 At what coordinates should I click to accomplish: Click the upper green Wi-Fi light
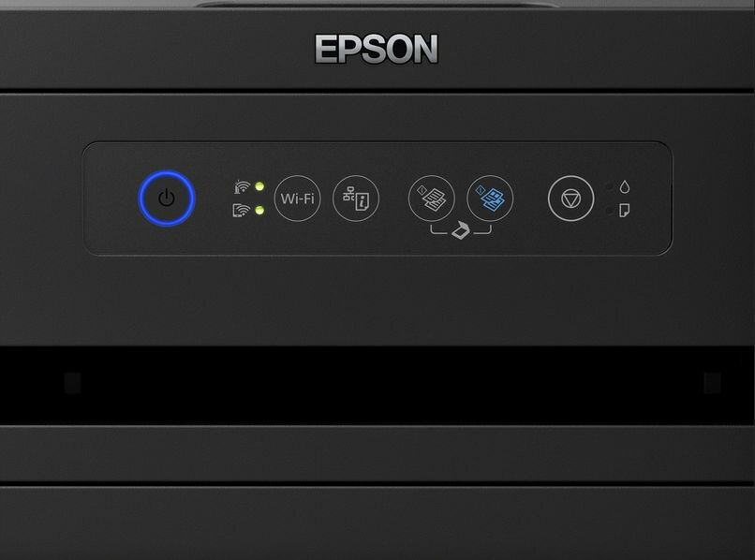tap(259, 186)
